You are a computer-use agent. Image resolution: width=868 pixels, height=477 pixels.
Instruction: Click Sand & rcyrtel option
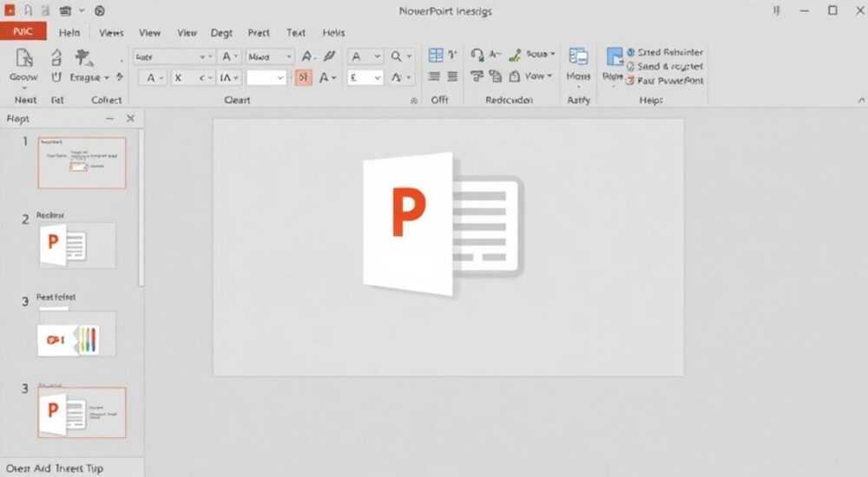664,67
